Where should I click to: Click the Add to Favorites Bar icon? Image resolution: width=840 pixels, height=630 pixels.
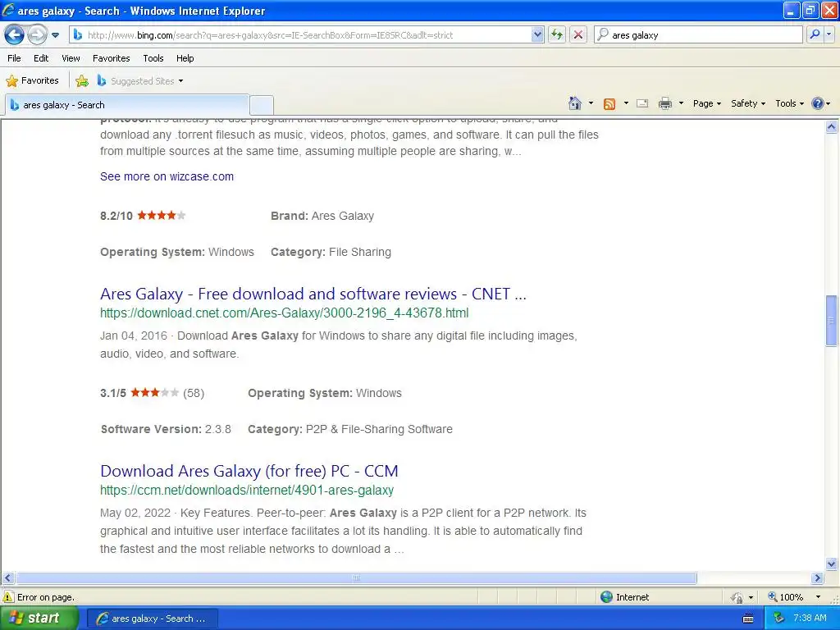82,81
